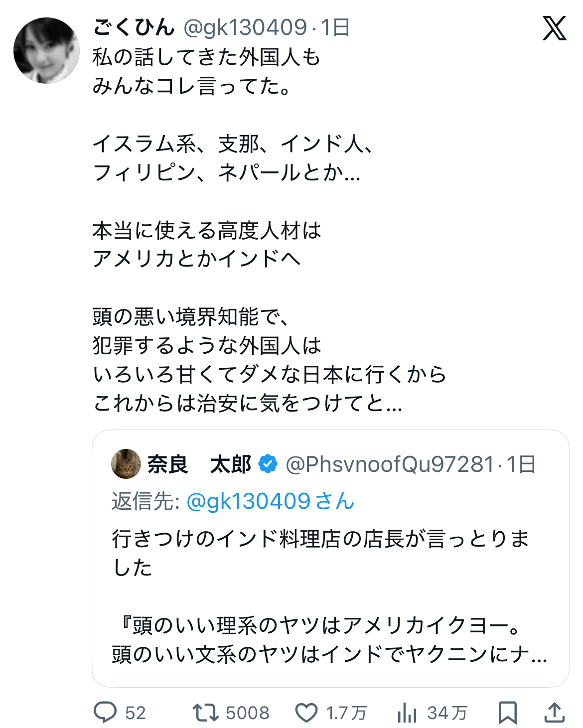Tap the share upload icon
Screen dimensions: 583x728
point(554,713)
